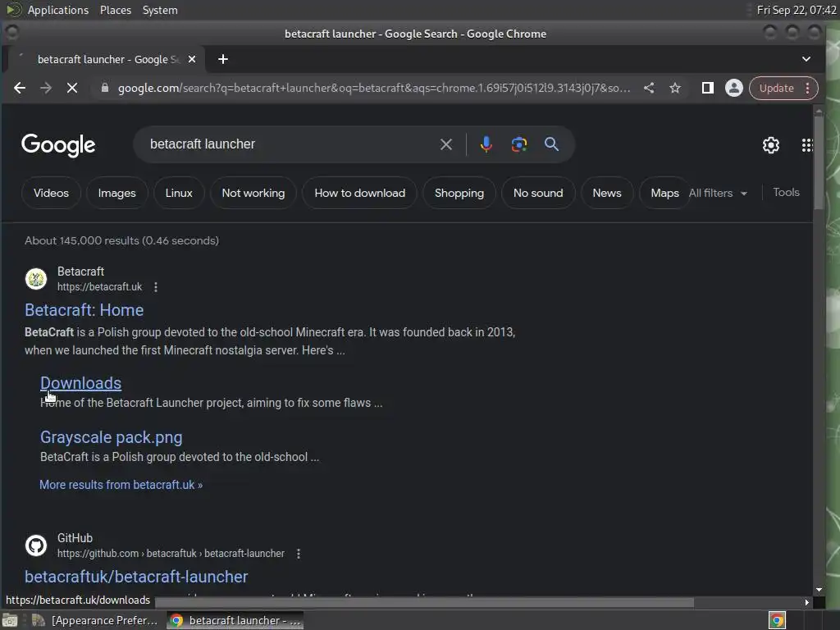Viewport: 840px width, 630px height.
Task: Stop loading the page
Action: tap(72, 88)
